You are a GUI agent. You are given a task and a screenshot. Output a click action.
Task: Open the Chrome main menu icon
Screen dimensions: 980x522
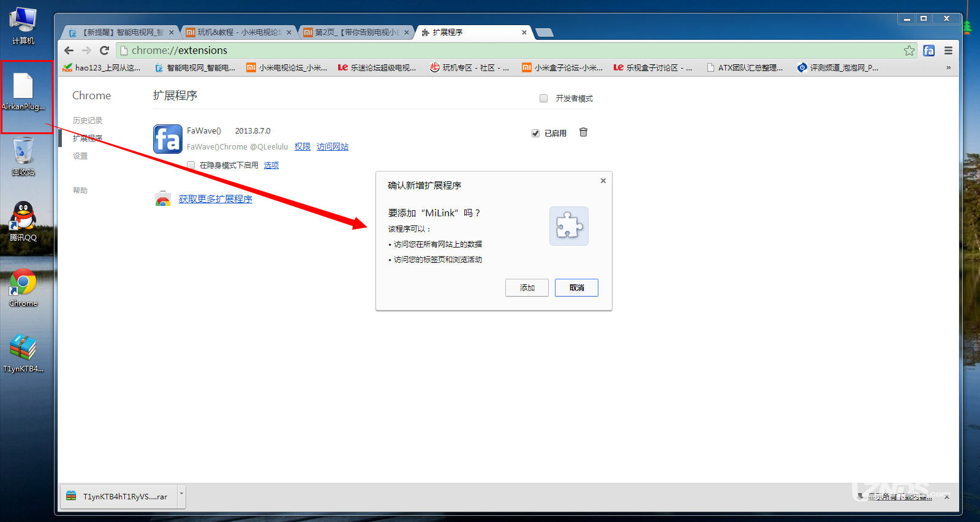click(x=948, y=50)
